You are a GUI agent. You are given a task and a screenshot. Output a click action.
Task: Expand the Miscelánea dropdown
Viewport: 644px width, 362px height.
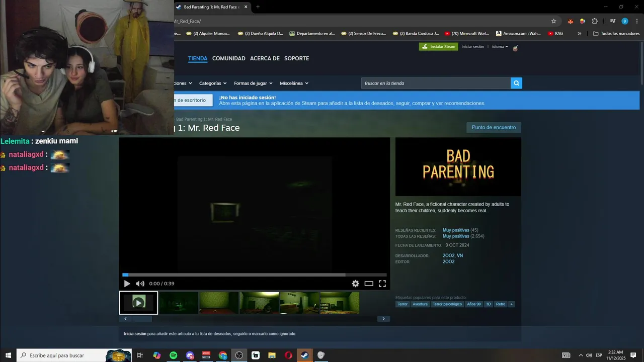294,83
